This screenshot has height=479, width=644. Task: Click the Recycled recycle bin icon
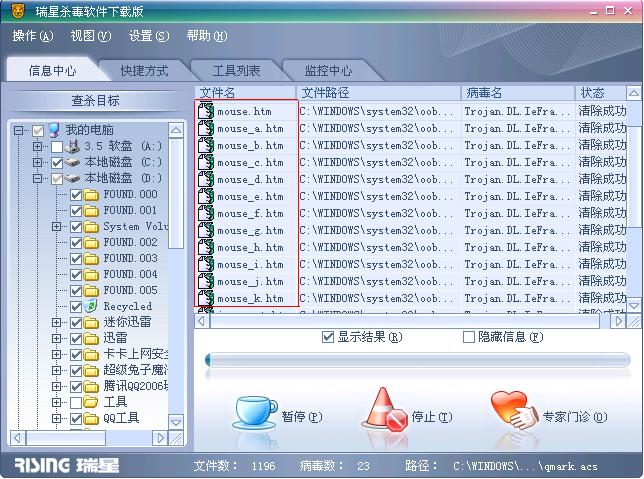pos(91,306)
